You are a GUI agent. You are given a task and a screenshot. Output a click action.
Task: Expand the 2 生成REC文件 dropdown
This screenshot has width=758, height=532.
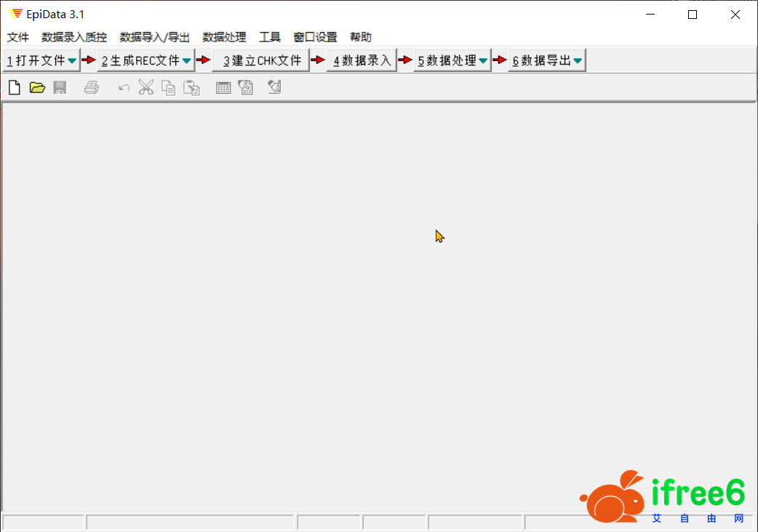(186, 61)
